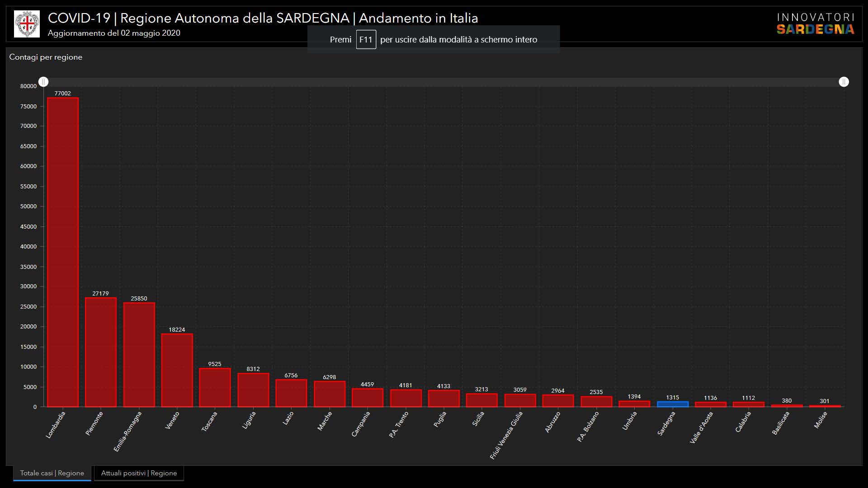Image resolution: width=868 pixels, height=488 pixels.
Task: Click the Lazio bar showing 6756
Action: (291, 393)
